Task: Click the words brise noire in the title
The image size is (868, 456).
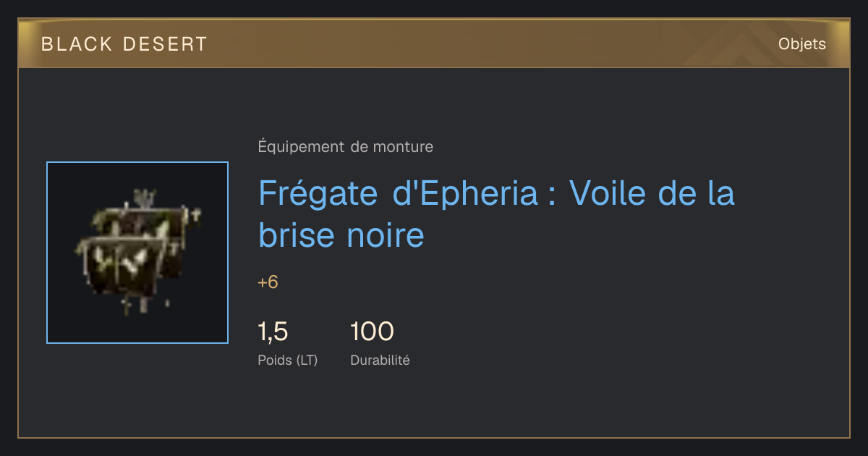Action: coord(341,235)
